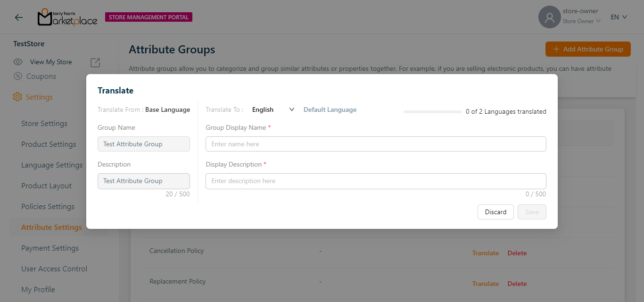
Task: Click the Save button in Translate dialog
Action: (532, 212)
